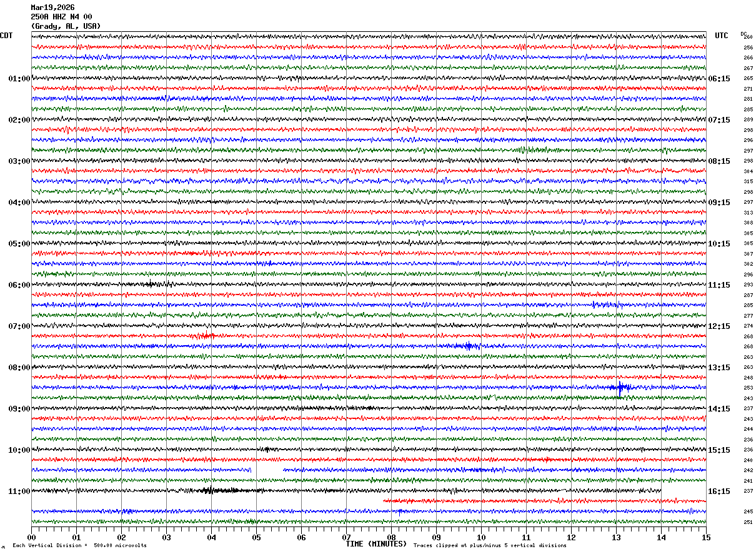Click the DC offset value 315
Viewport: 756px width, 554px height.
(748, 182)
